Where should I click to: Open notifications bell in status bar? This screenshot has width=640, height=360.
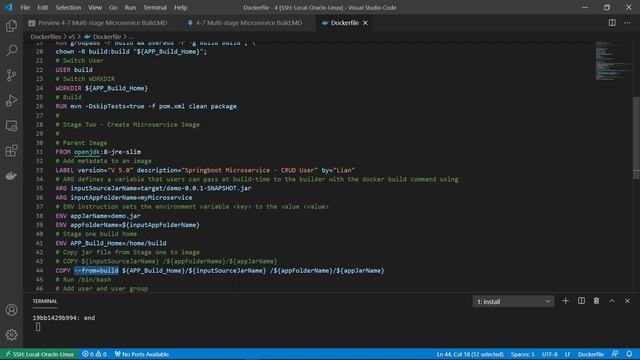[x=629, y=354]
